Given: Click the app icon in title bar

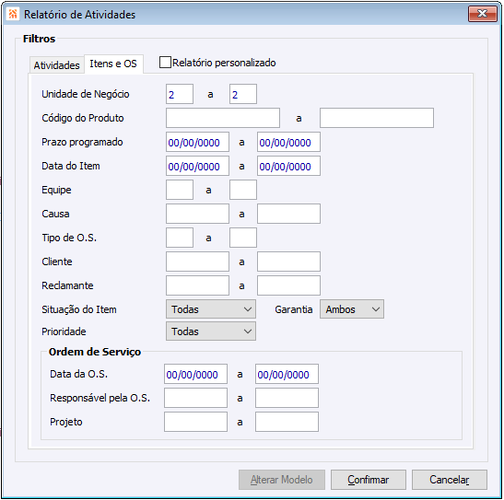Looking at the screenshot, I should [13, 14].
